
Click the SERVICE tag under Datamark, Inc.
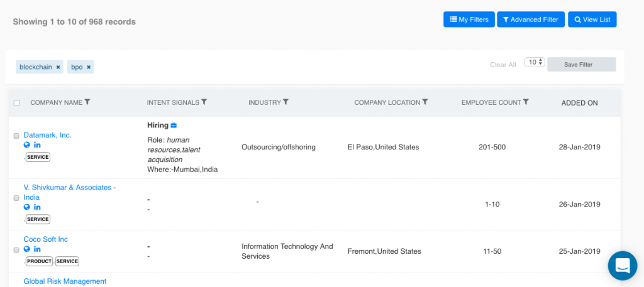tap(38, 157)
